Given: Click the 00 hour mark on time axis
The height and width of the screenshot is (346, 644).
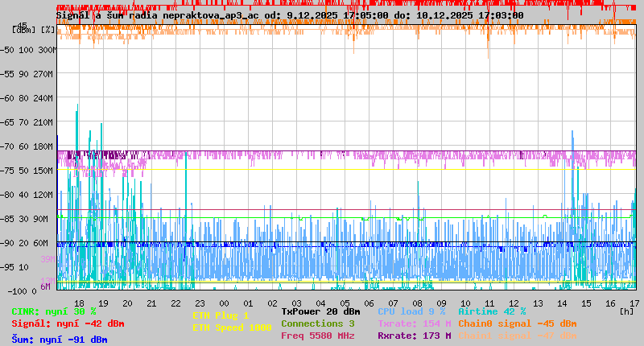Looking at the screenshot, I should [224, 303].
